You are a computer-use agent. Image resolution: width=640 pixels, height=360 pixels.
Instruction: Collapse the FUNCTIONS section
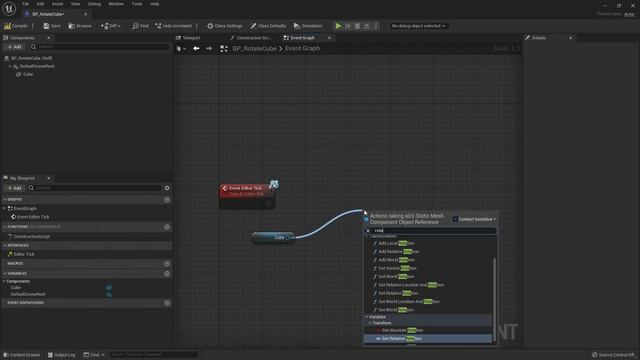click(x=5, y=227)
